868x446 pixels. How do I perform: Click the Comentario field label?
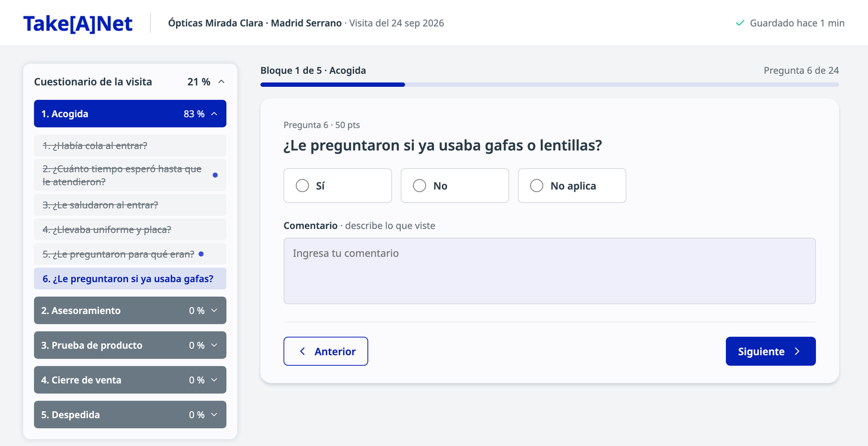pyautogui.click(x=310, y=226)
